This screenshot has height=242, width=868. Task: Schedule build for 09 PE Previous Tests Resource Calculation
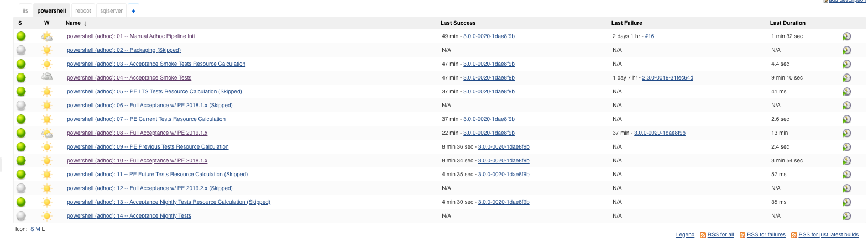point(846,147)
